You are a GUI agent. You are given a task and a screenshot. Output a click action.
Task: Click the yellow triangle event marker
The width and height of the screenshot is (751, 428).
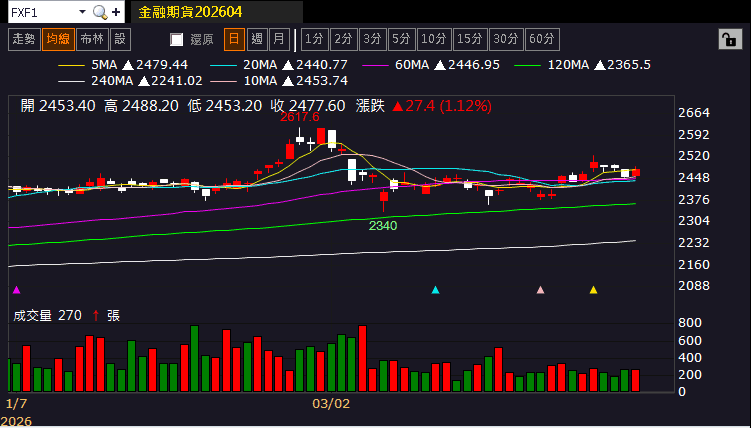pos(593,290)
